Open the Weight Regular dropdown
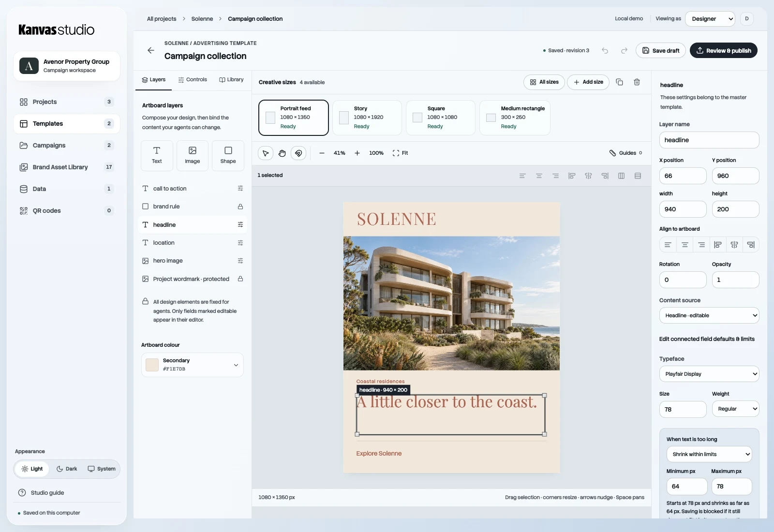Viewport: 774px width, 532px height. [735, 409]
